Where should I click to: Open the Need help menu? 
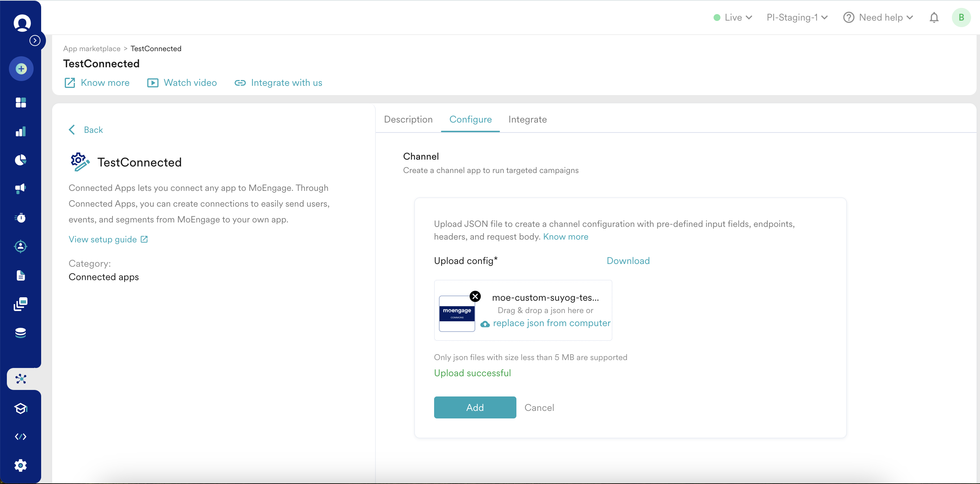click(x=878, y=18)
